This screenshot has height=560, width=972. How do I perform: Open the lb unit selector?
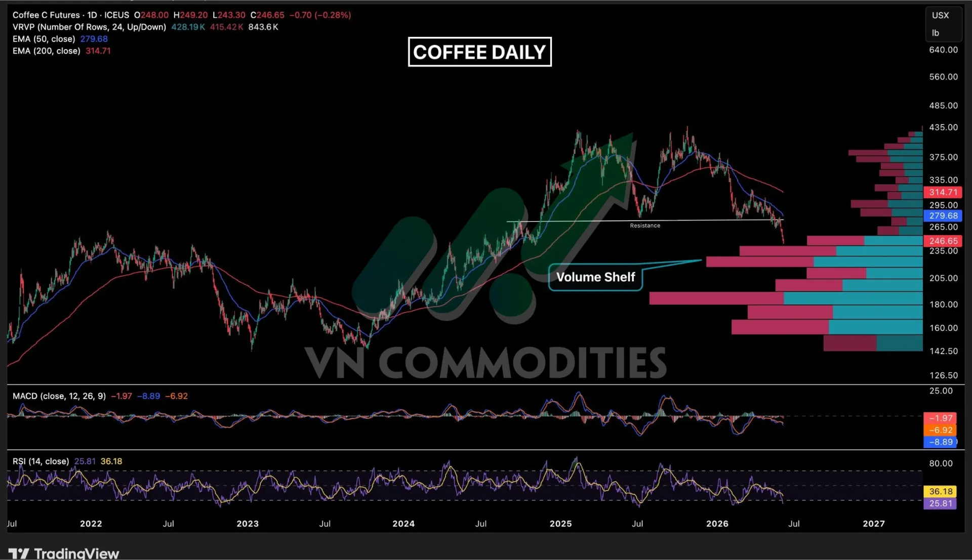[x=935, y=33]
